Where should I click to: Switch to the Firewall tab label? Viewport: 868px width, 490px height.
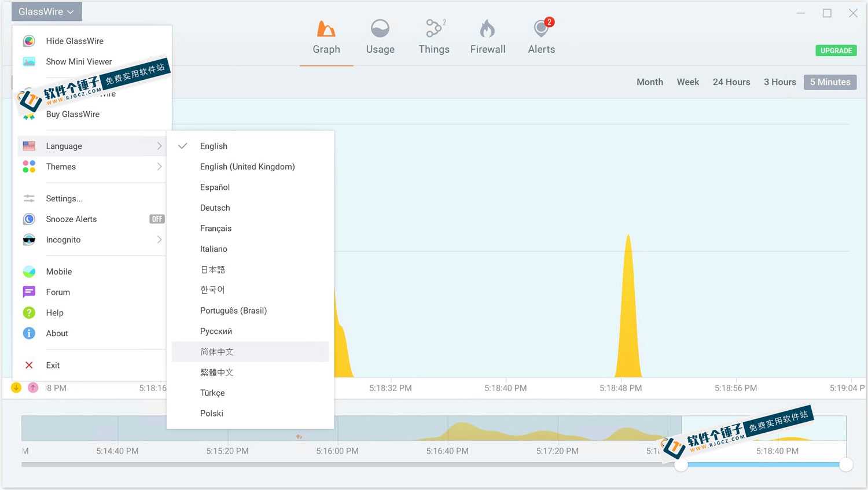(x=488, y=50)
